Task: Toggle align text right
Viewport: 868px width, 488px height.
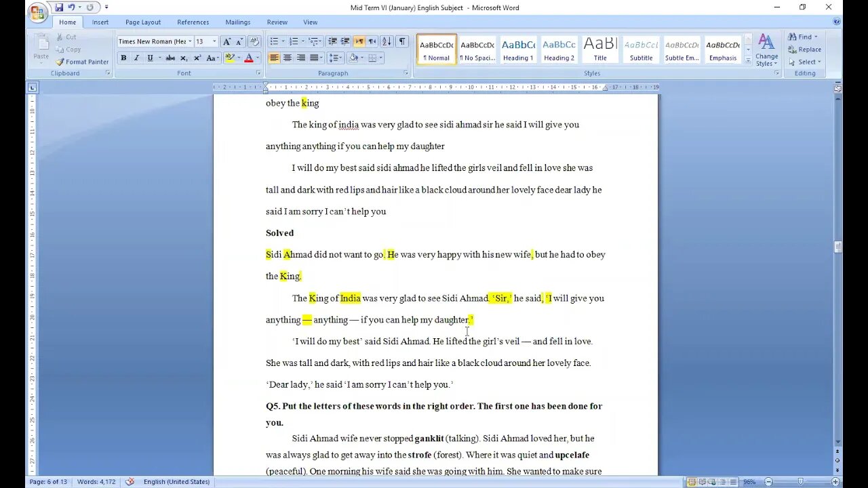Action: [x=300, y=58]
